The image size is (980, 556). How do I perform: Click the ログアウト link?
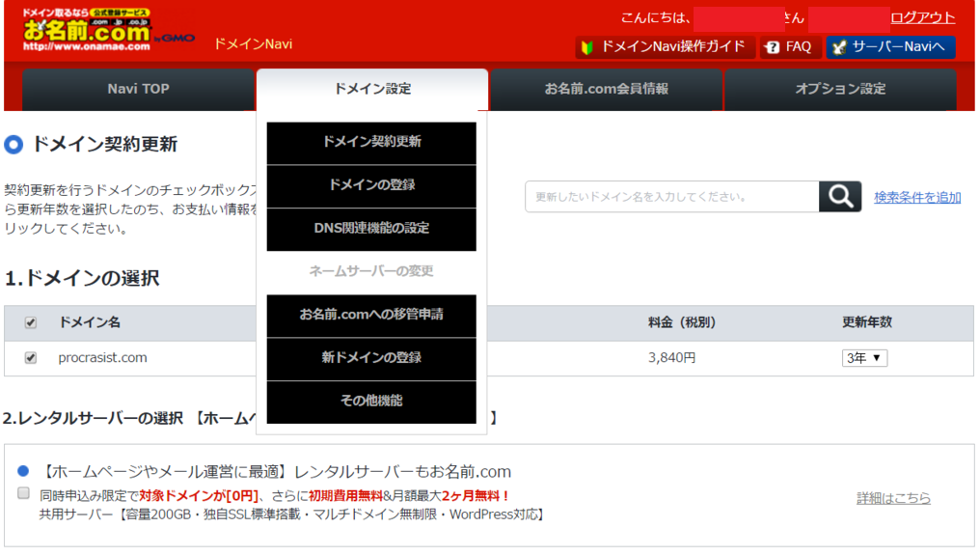[x=923, y=17]
